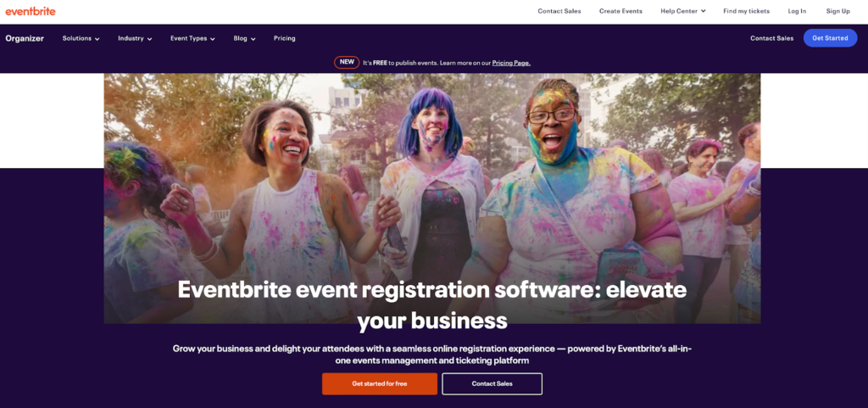The width and height of the screenshot is (868, 408).
Task: Click the outlined Contact Sales hero button
Action: pyautogui.click(x=492, y=383)
